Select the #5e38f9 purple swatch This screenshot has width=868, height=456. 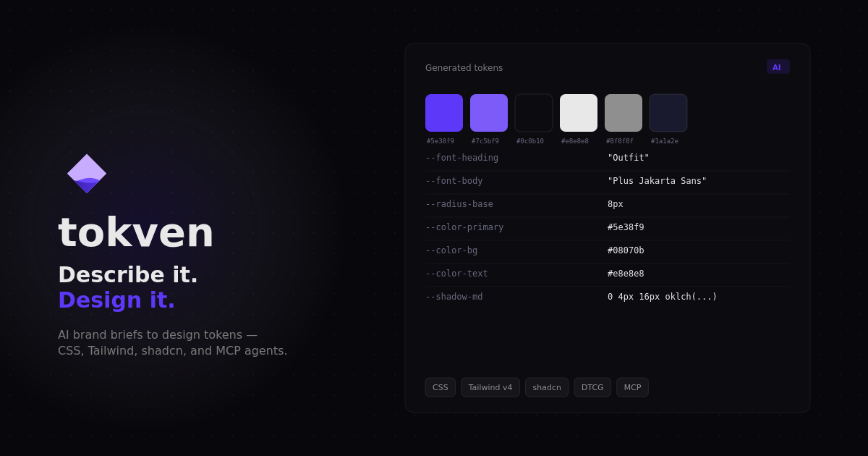click(x=444, y=113)
